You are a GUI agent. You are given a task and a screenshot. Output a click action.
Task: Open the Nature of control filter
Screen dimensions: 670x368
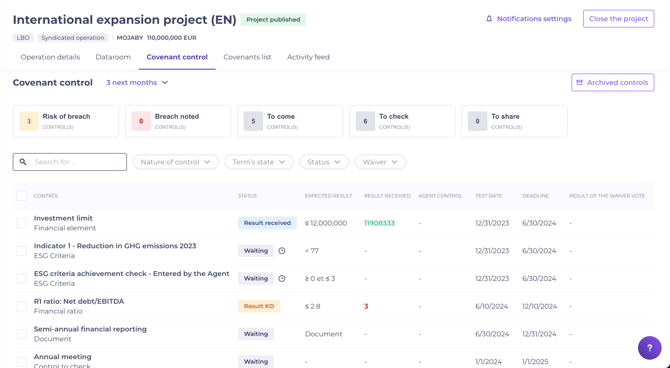click(176, 162)
